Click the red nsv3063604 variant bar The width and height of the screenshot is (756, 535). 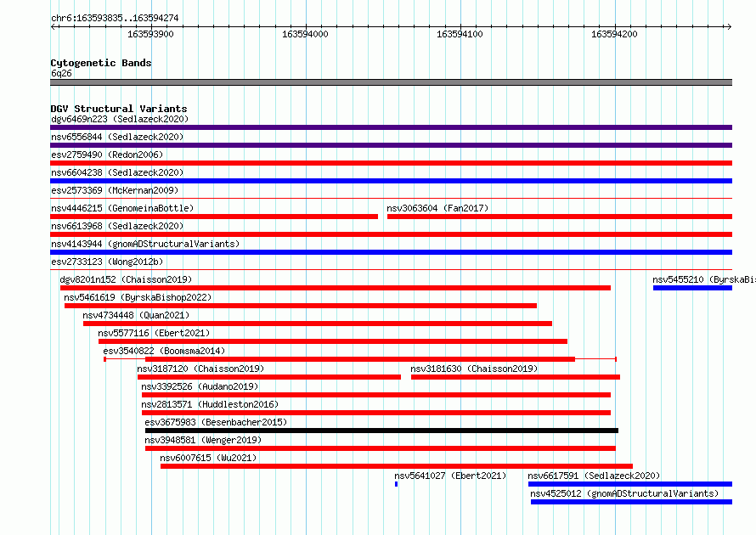(560, 217)
